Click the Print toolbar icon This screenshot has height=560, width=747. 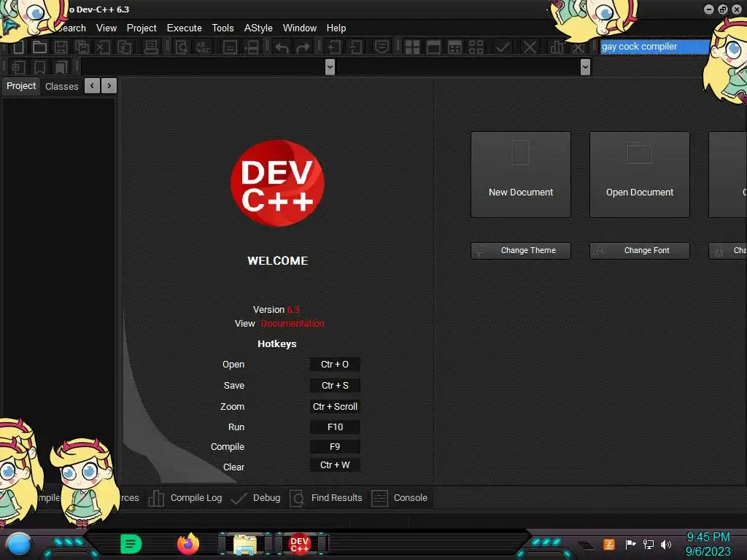coord(151,47)
